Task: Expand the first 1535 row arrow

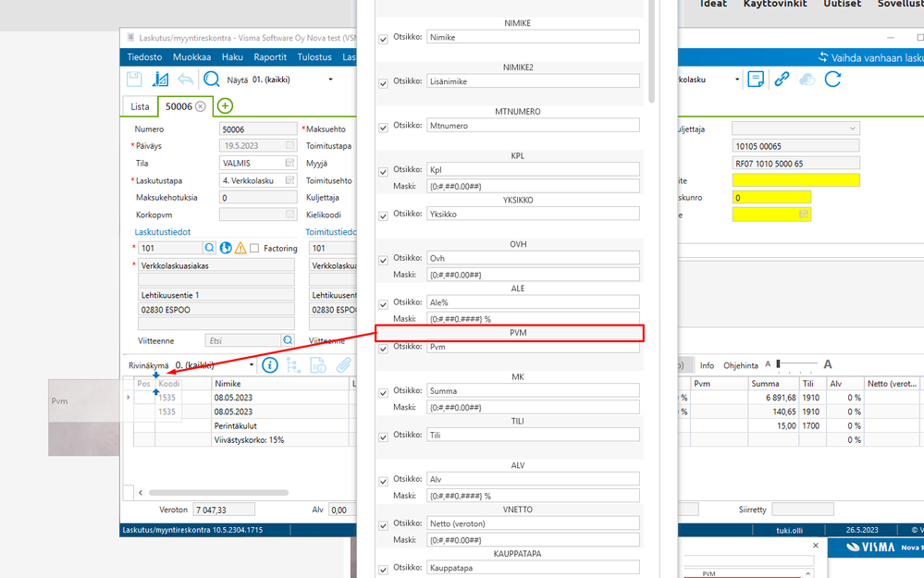Action: [x=129, y=397]
